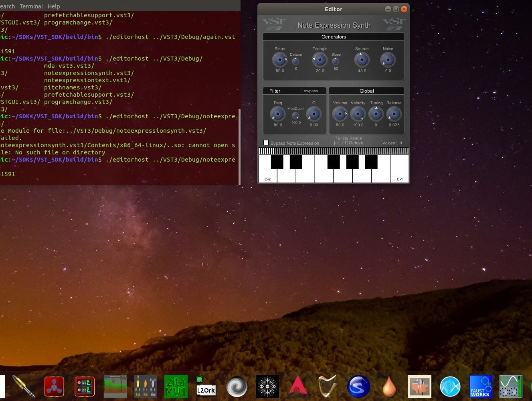The width and height of the screenshot is (532, 401).
Task: Toggle Bypass Note Expression checkbox
Action: (x=266, y=143)
